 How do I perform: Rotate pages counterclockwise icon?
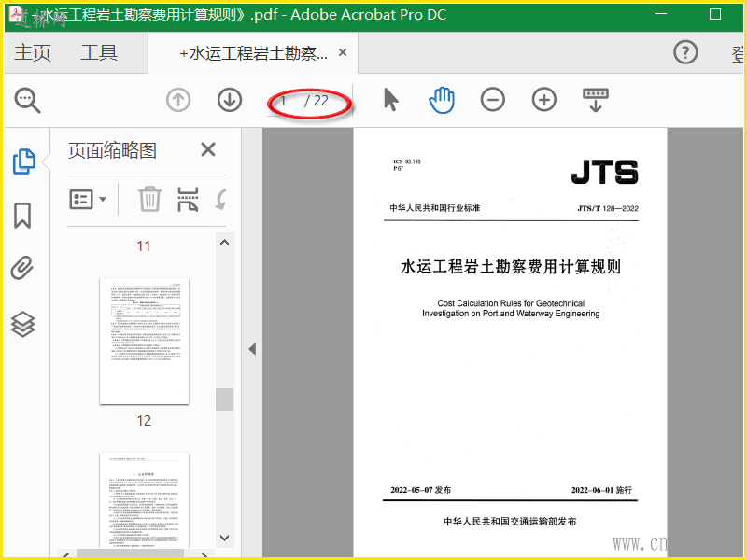click(220, 199)
